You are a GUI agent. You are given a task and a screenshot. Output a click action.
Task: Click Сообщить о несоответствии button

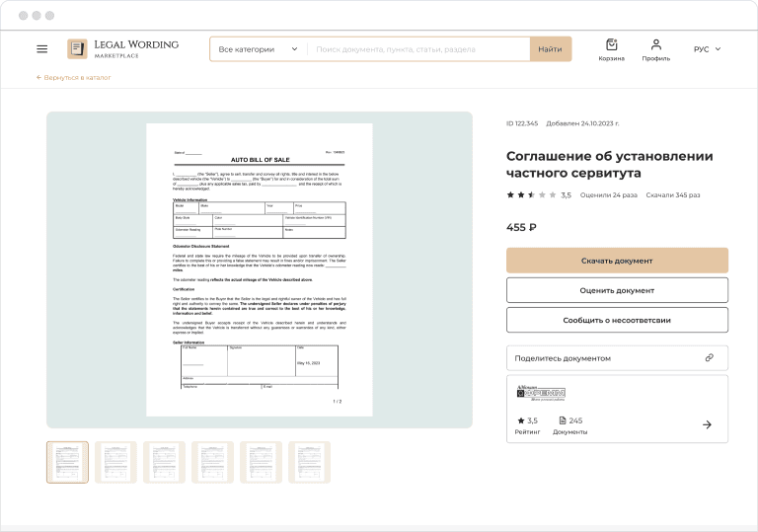(x=617, y=320)
